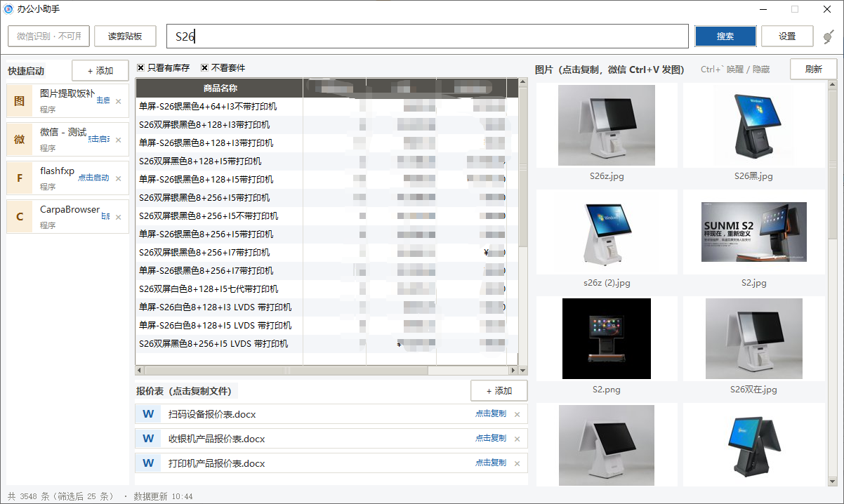The image size is (844, 504).
Task: Click into the S26 search input field
Action: point(428,37)
